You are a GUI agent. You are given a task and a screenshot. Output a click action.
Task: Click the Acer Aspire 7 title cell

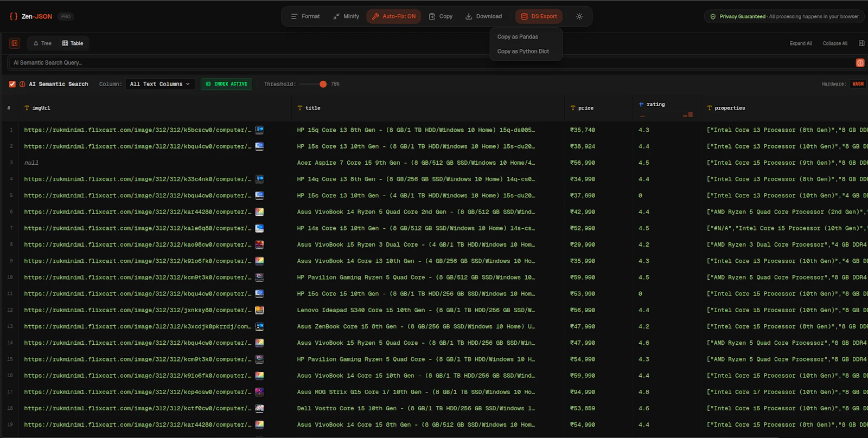pyautogui.click(x=416, y=163)
